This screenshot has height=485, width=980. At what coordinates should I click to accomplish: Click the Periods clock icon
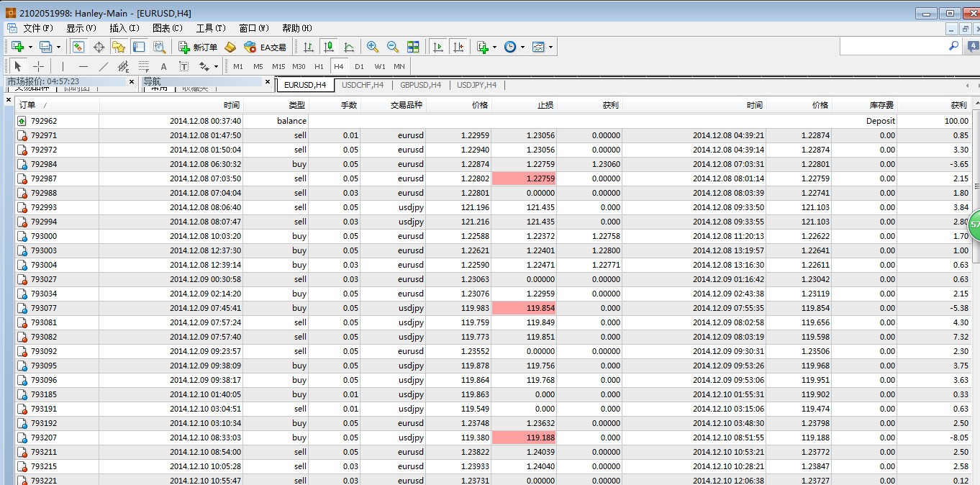click(x=510, y=47)
